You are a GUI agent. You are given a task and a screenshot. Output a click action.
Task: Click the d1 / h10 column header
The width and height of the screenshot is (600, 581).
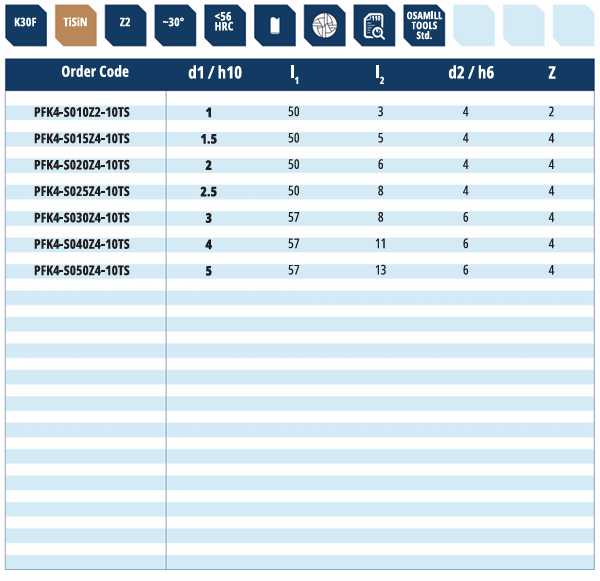tap(214, 73)
